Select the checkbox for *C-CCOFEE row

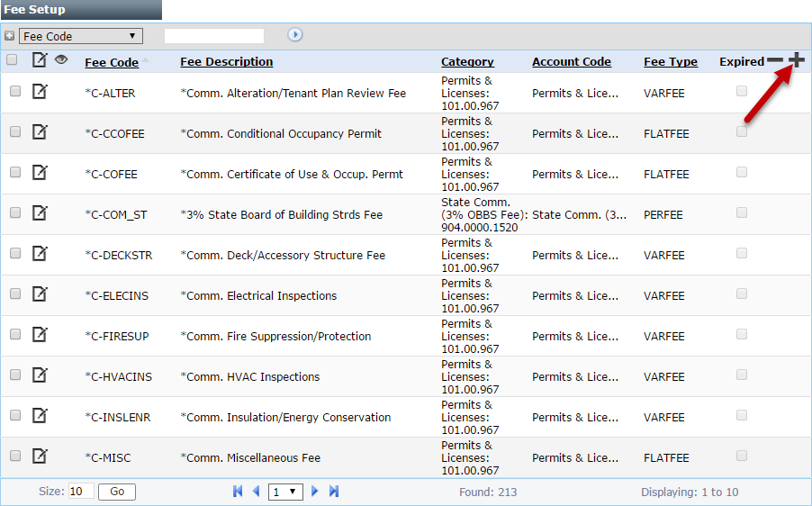[15, 131]
